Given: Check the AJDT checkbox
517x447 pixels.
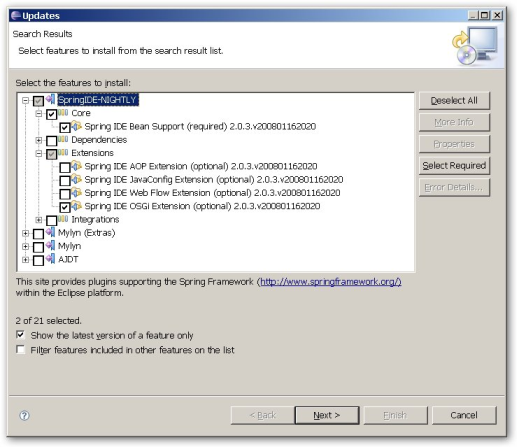Looking at the screenshot, I should pos(38,260).
